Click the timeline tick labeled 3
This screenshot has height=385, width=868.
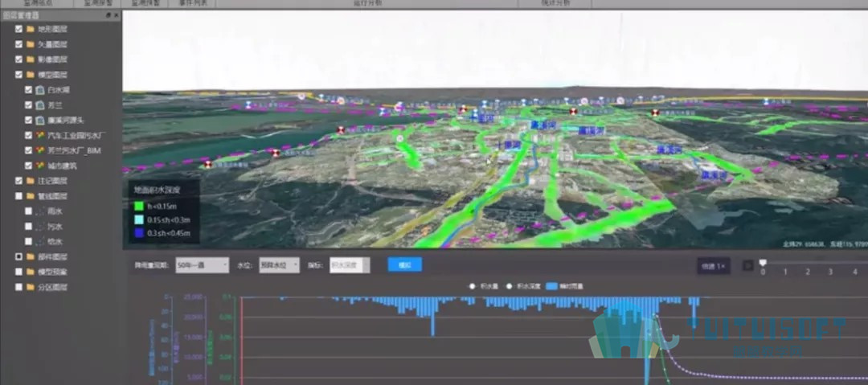click(x=830, y=272)
